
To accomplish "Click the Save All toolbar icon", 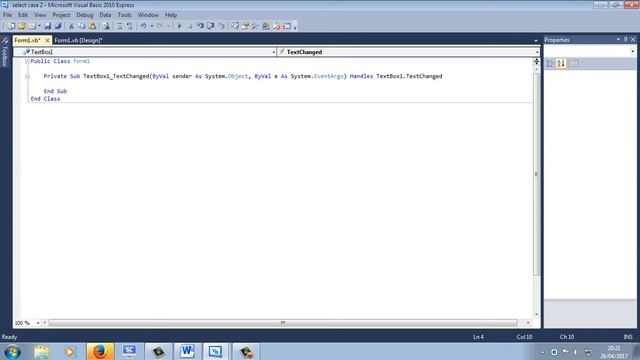I will click(58, 26).
